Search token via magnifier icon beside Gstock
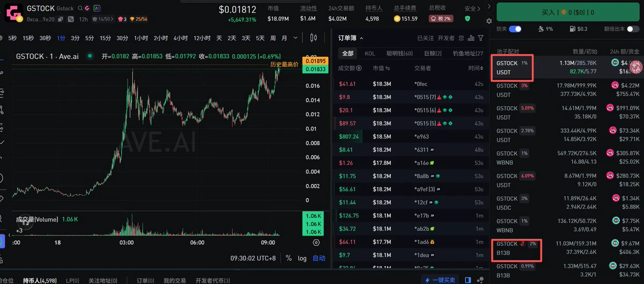The height and width of the screenshot is (284, 644). point(80,9)
